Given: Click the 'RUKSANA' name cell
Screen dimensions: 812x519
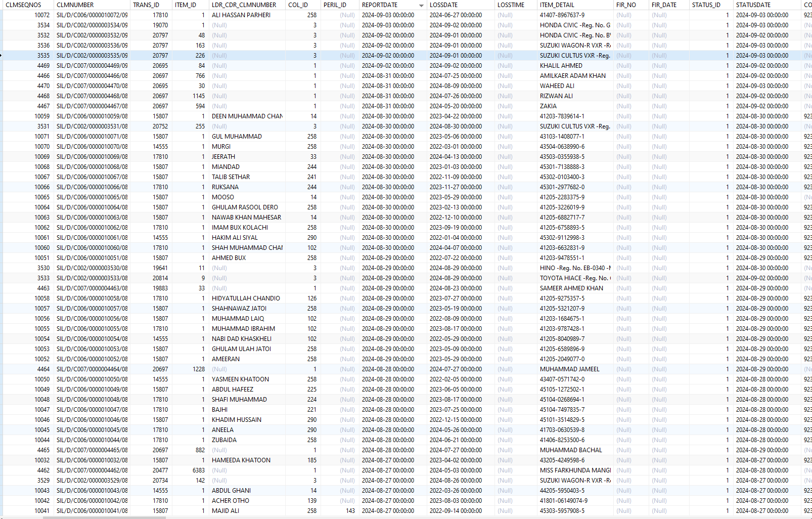Looking at the screenshot, I should click(x=247, y=187).
